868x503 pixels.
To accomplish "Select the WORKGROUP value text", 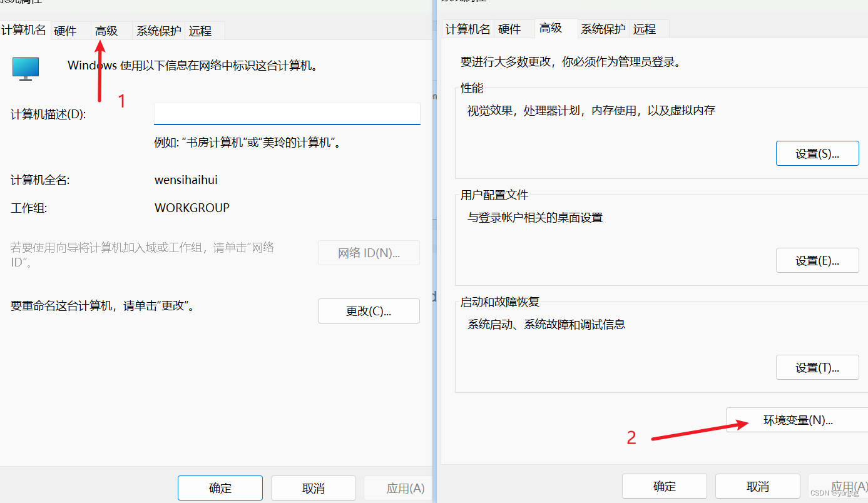I will point(192,208).
